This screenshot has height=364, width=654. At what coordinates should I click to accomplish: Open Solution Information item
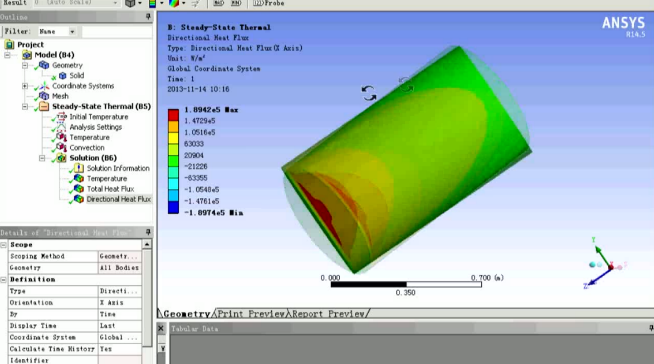pyautogui.click(x=118, y=168)
